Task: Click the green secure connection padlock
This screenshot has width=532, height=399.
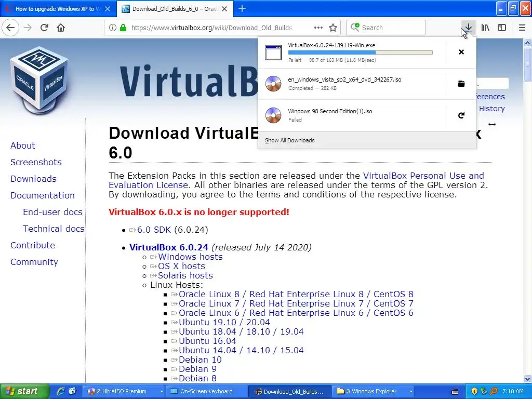Action: tap(123, 28)
